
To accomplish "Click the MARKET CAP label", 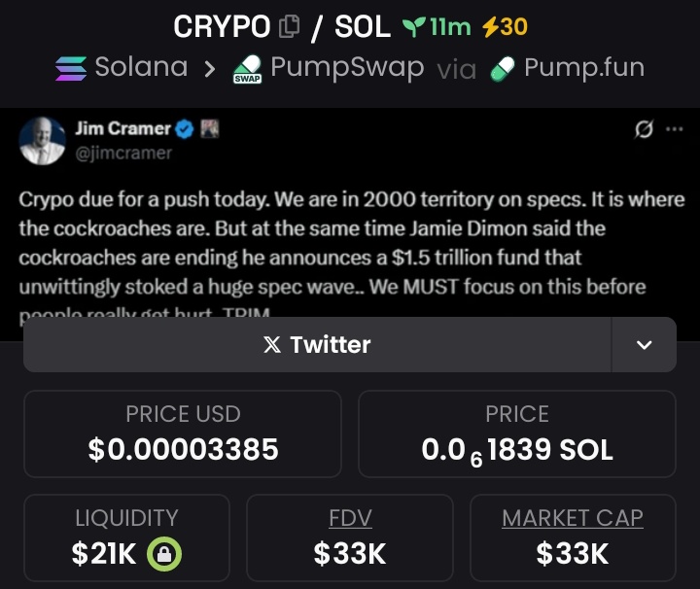I will [573, 518].
